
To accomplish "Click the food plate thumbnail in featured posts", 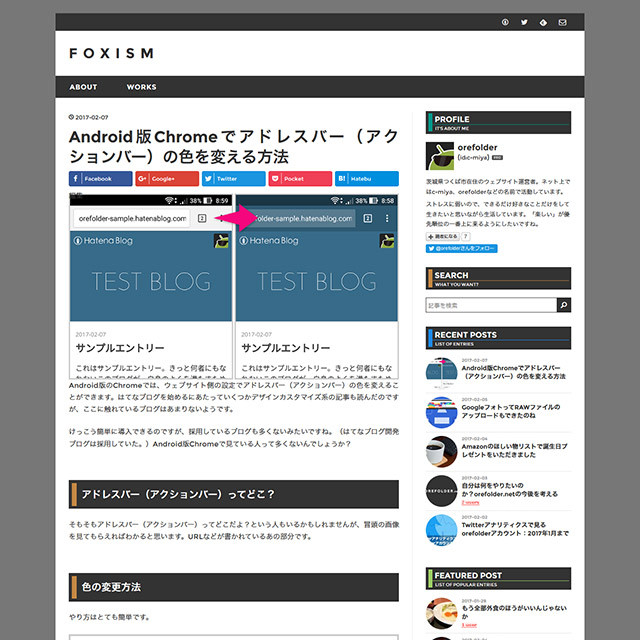I will coord(441,613).
